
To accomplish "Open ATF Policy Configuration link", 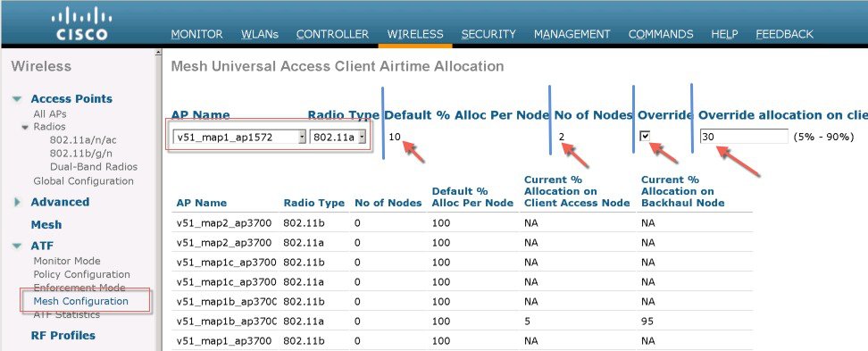I will pos(82,274).
